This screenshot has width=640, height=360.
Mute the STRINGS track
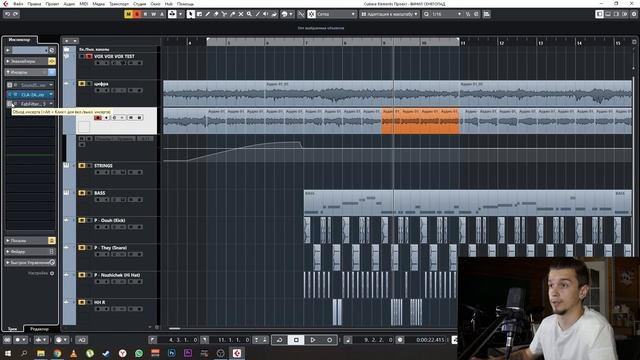click(82, 166)
